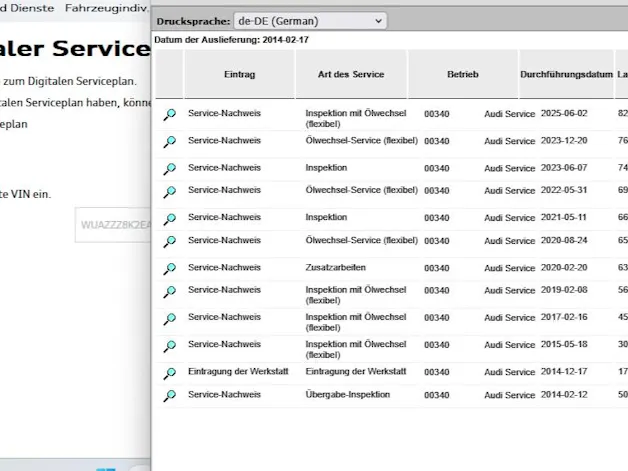
Task: Select Eintragung der Werkstatt in Eintrag column
Action: pos(238,371)
